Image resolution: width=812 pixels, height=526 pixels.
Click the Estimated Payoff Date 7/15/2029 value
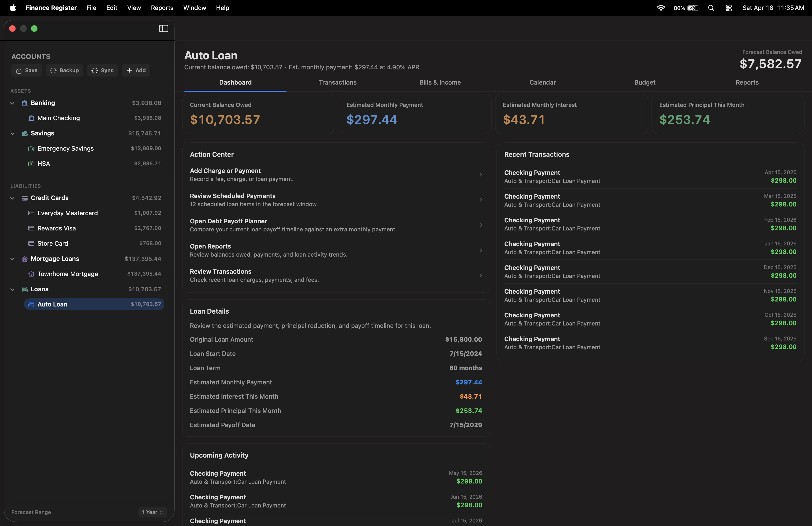point(466,425)
